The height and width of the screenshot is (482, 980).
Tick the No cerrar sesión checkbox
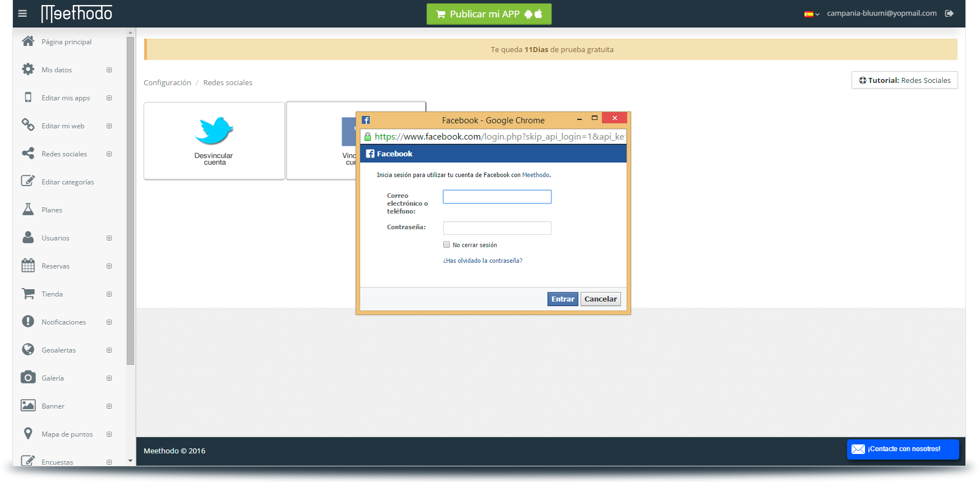447,244
